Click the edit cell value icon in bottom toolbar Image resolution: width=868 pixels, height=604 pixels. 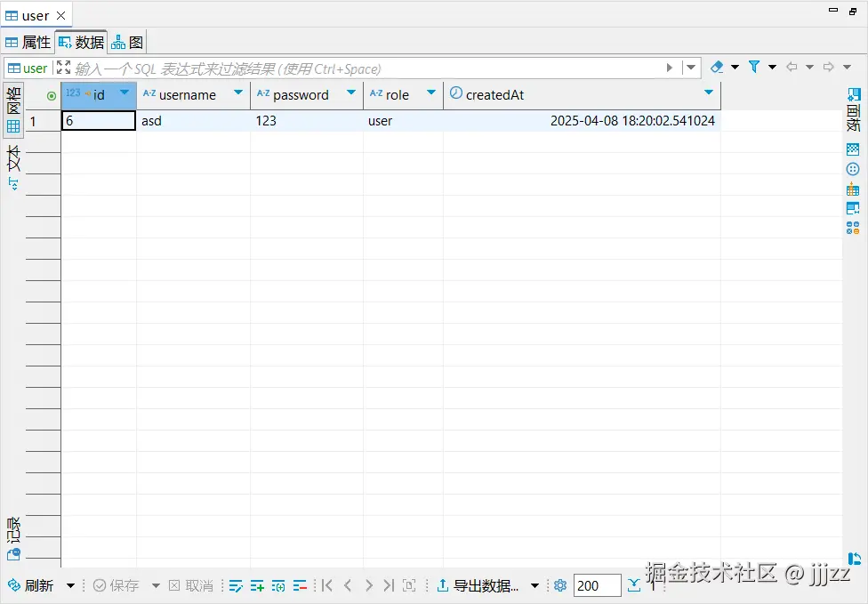[x=236, y=585]
